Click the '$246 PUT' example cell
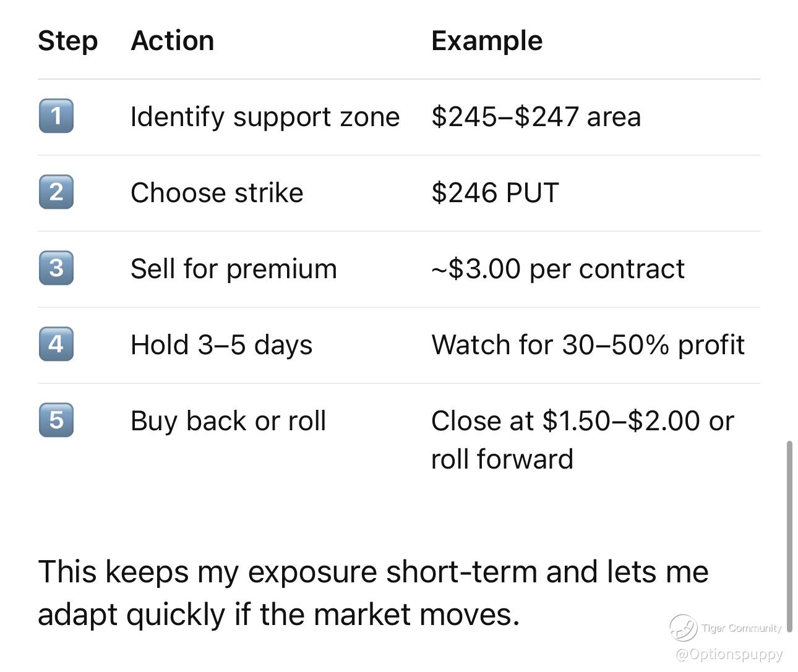Viewport: 798px width, 672px height. pos(495,193)
